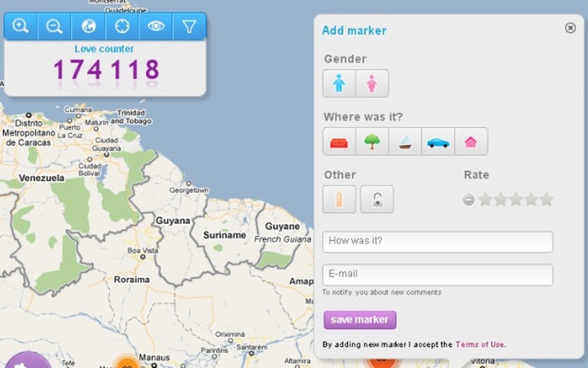This screenshot has width=588, height=368.
Task: Click the Trinidad and Tobago label
Action: tap(131, 117)
